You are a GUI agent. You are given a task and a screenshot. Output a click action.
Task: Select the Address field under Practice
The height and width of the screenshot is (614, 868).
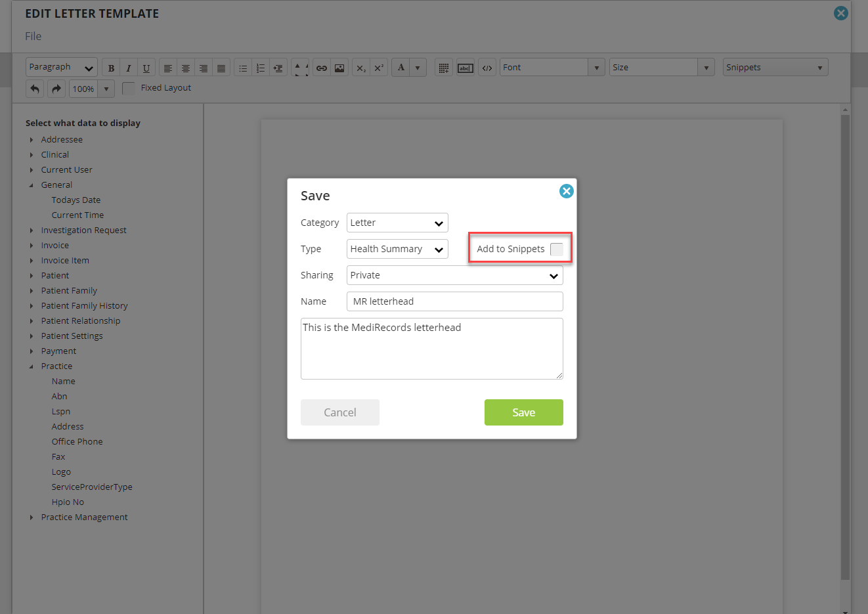pyautogui.click(x=68, y=427)
